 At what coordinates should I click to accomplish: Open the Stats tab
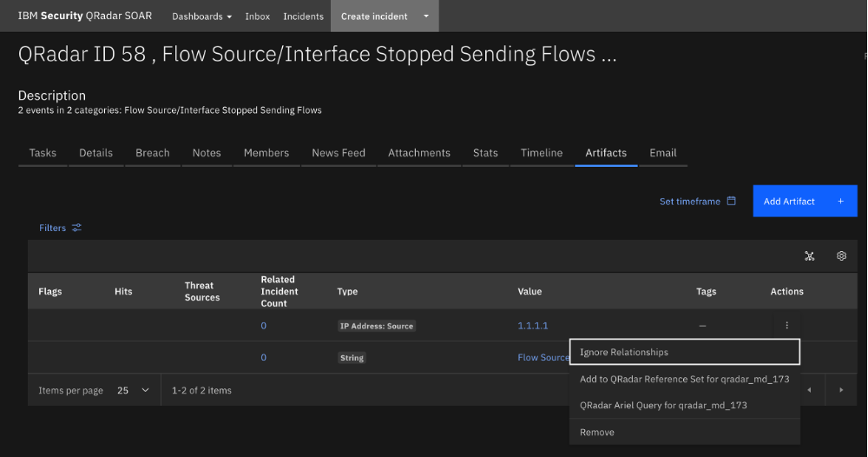click(485, 153)
